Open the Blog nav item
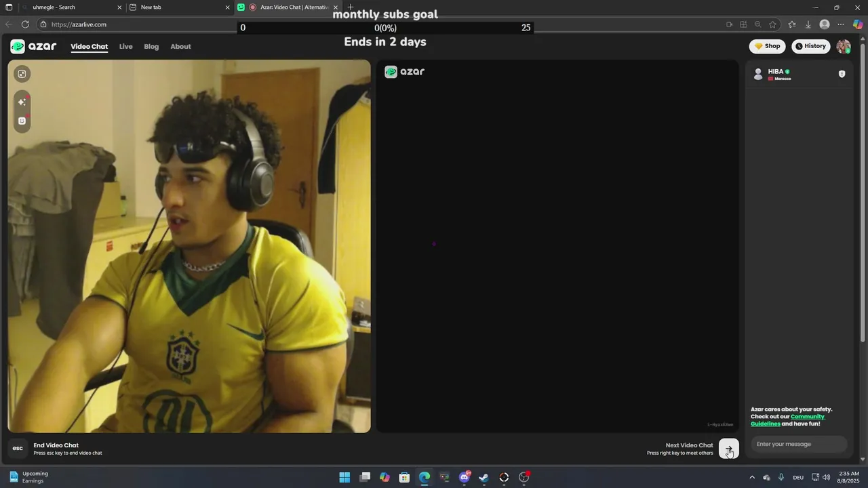The width and height of the screenshot is (868, 488). pyautogui.click(x=151, y=47)
